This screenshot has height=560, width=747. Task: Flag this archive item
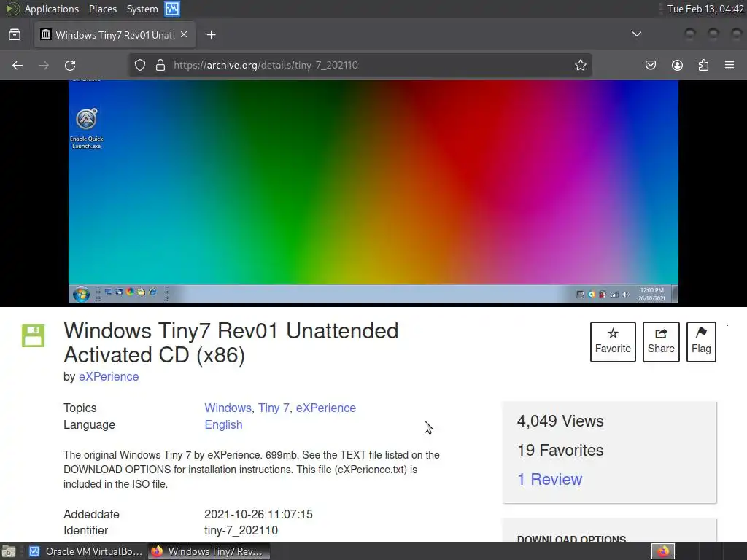click(x=701, y=342)
